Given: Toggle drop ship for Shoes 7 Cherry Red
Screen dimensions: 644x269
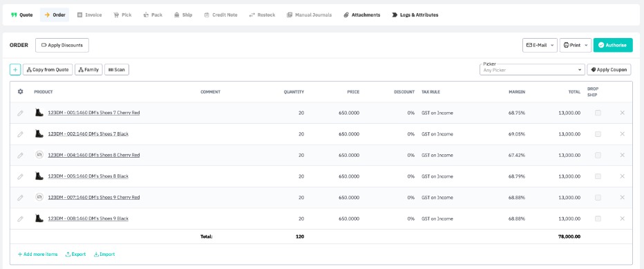Looking at the screenshot, I should (598, 113).
